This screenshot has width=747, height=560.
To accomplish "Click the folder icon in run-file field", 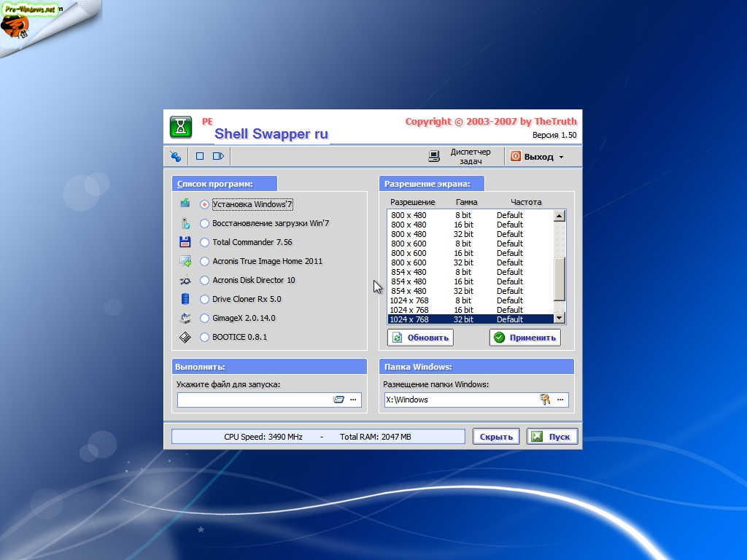I will tap(338, 400).
